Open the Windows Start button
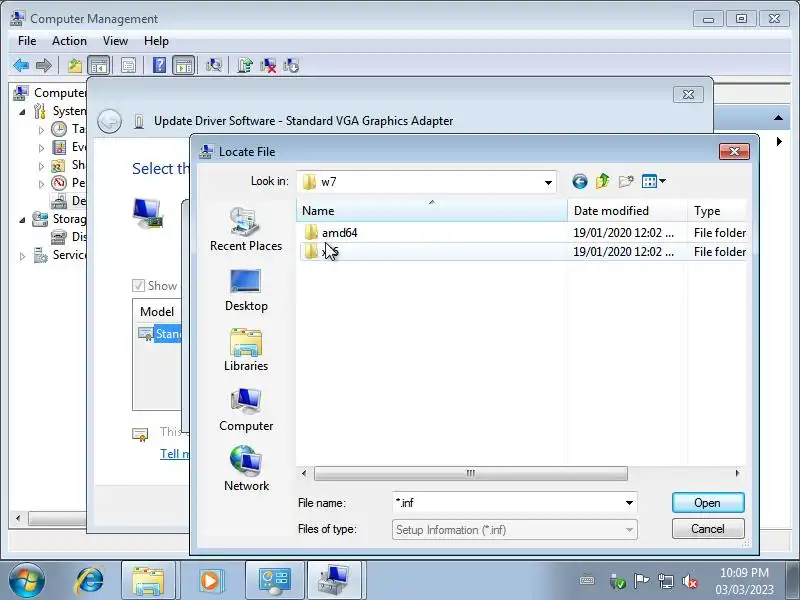 (x=27, y=581)
